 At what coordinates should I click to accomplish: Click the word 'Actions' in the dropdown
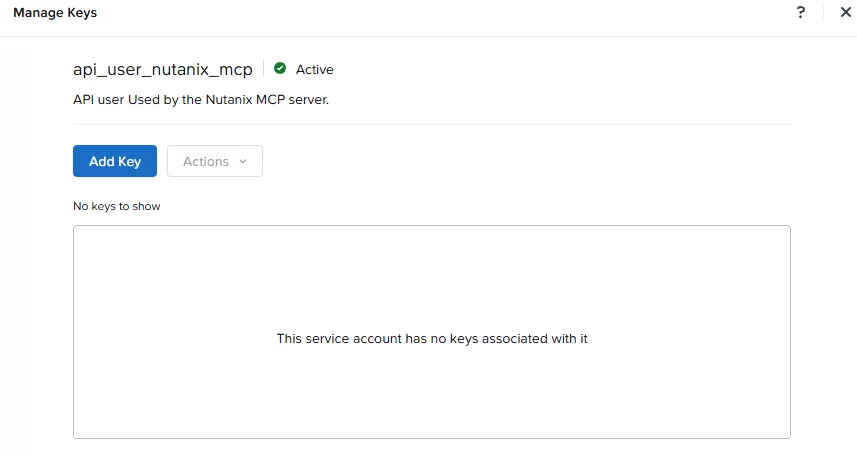206,161
